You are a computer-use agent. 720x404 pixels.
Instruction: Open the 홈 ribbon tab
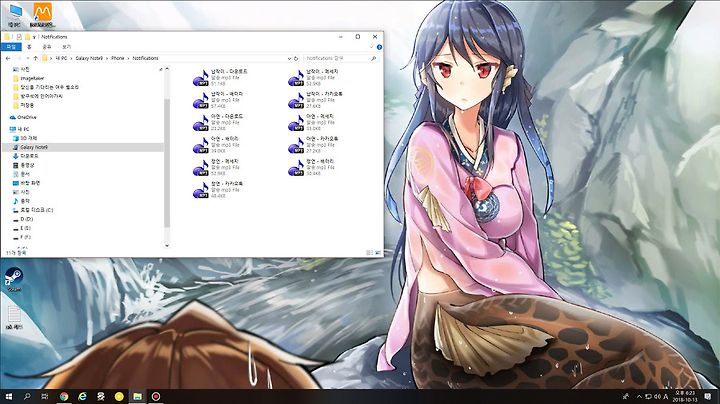[x=29, y=47]
